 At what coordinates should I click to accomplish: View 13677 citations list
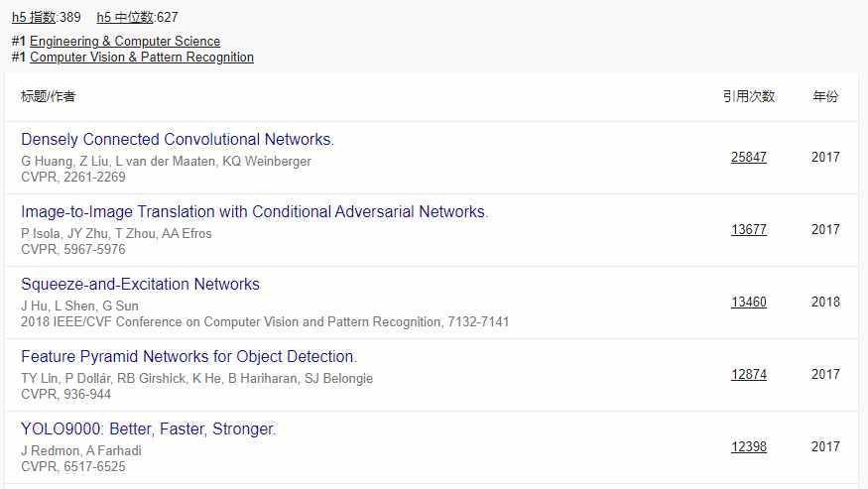coord(748,229)
